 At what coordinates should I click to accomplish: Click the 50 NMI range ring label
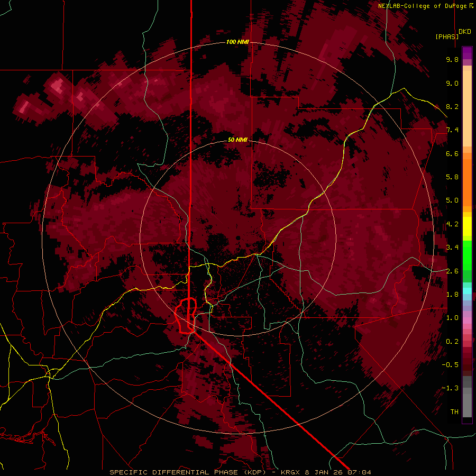pos(237,140)
